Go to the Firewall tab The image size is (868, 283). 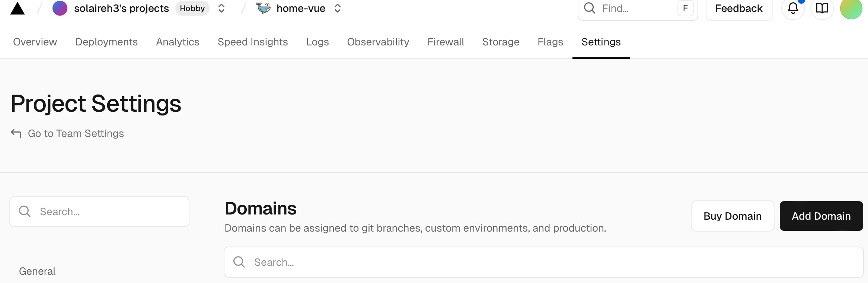pyautogui.click(x=446, y=42)
